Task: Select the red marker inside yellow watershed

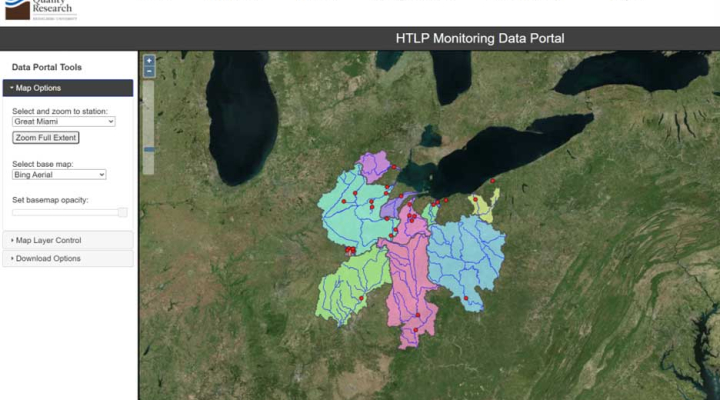Action: point(475,199)
